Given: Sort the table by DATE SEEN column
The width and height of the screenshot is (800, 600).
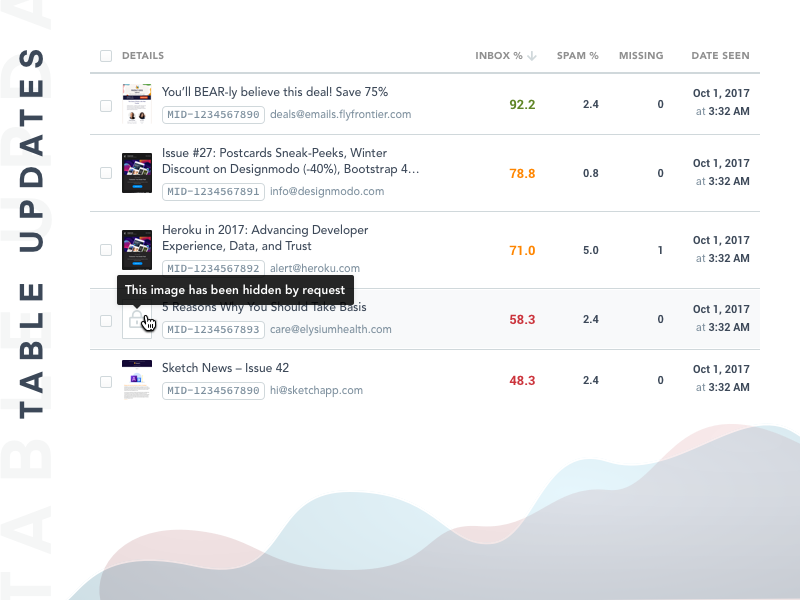Looking at the screenshot, I should point(720,56).
